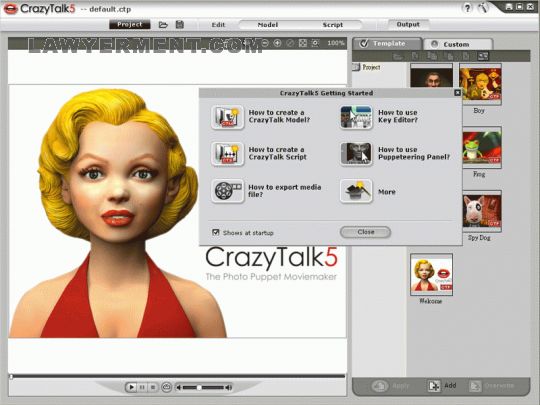
Task: Open the Edit tab
Action: coord(218,25)
